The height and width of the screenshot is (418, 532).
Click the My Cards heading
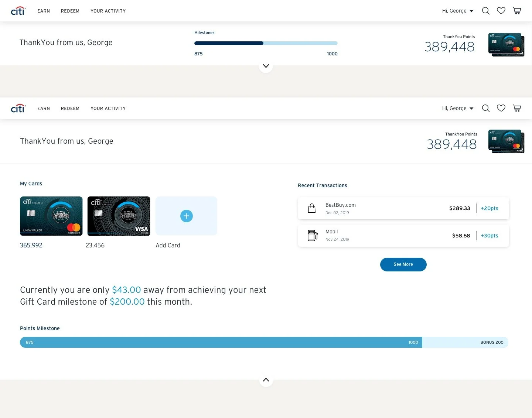coord(31,184)
